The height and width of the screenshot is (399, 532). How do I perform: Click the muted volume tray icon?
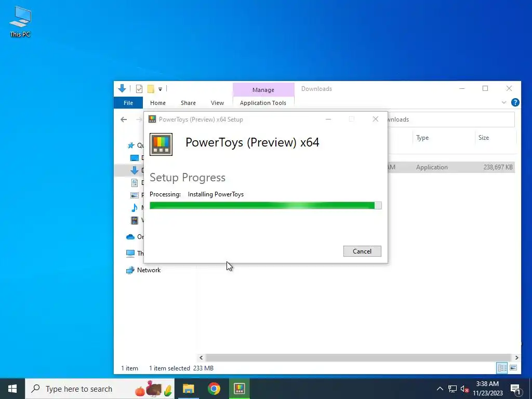[x=465, y=389]
